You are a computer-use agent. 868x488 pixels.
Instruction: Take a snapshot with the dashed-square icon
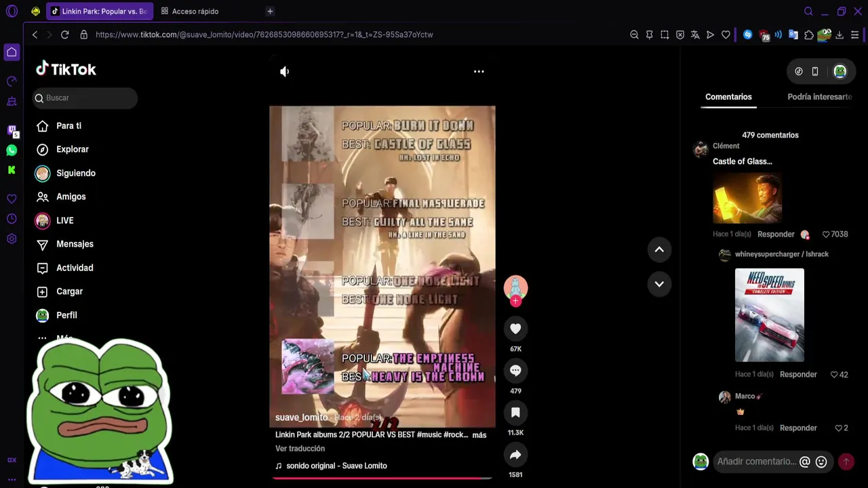pyautogui.click(x=665, y=35)
